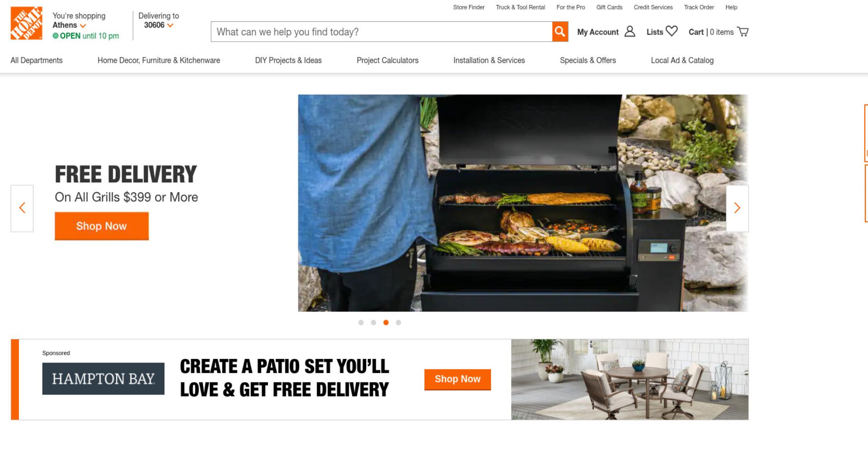The height and width of the screenshot is (467, 868).
Task: Select the second carousel dot
Action: point(373,323)
